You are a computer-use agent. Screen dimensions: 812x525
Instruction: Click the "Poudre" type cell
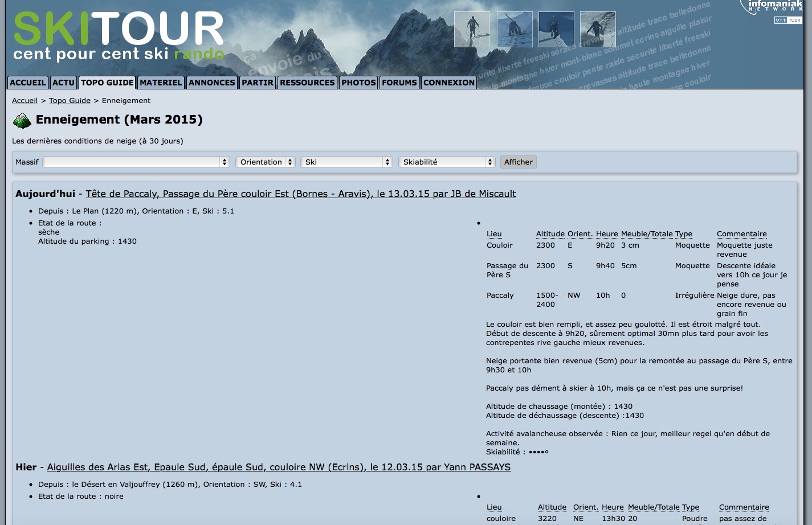point(695,519)
